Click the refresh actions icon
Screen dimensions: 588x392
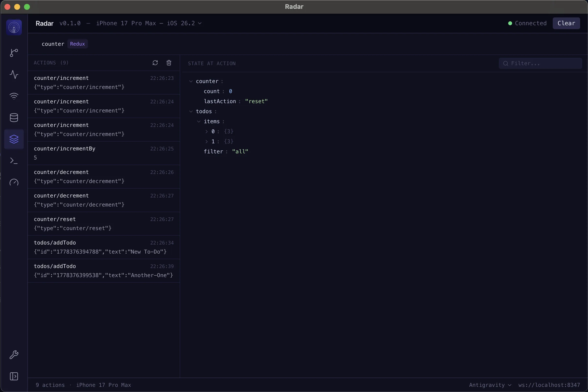click(x=155, y=63)
